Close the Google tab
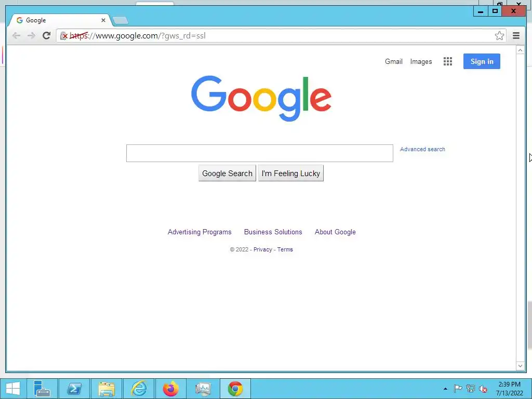 tap(103, 20)
